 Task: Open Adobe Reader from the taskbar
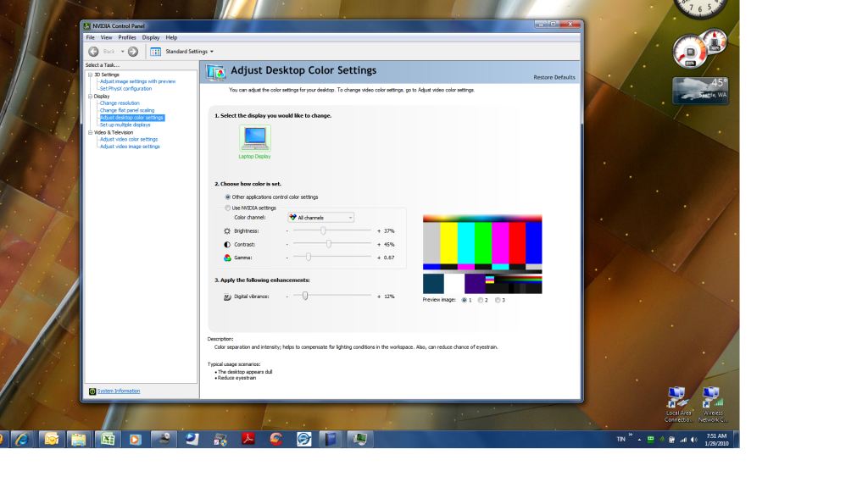[x=248, y=440]
